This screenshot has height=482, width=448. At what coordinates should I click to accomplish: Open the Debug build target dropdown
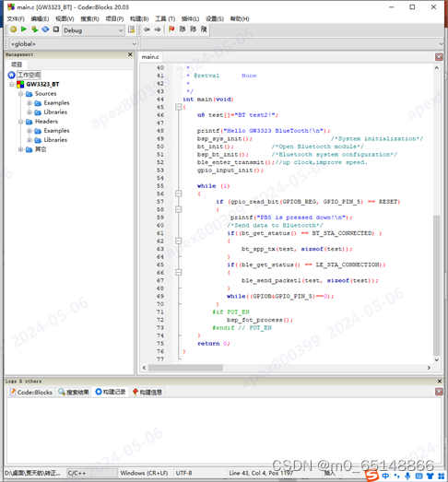(93, 30)
